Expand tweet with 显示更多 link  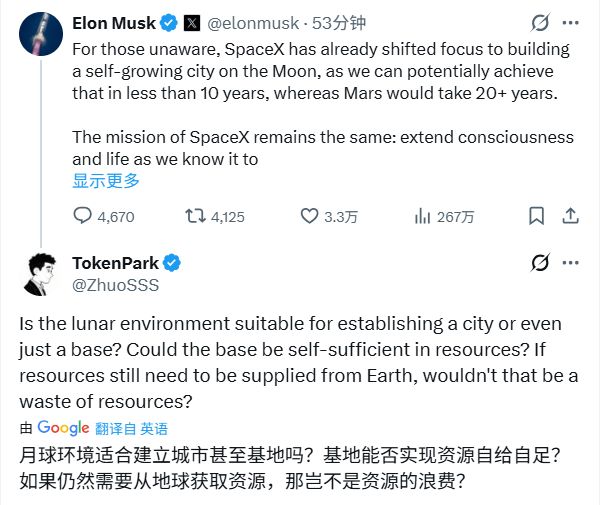point(106,181)
